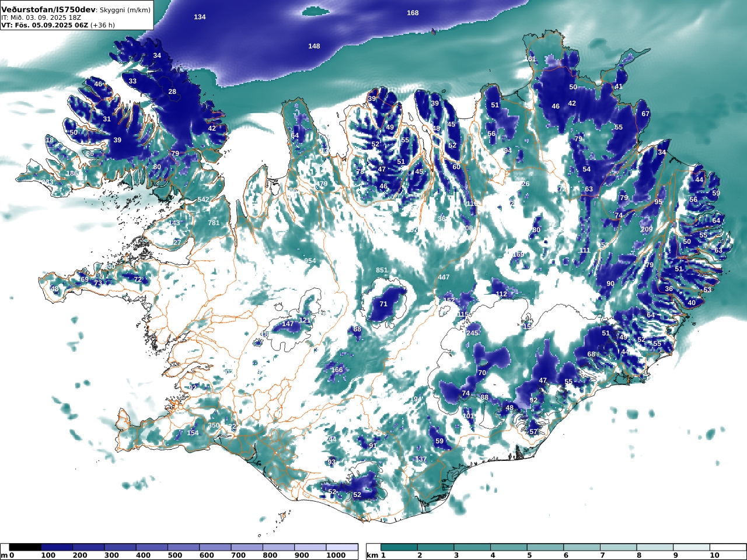Click the 'm 0' label at legend start

click(x=8, y=556)
